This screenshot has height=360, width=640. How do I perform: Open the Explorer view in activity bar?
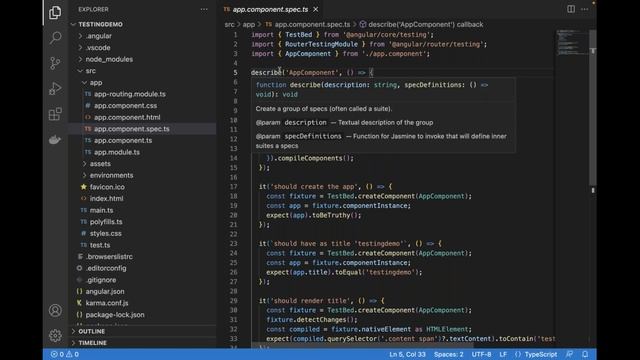tap(55, 13)
